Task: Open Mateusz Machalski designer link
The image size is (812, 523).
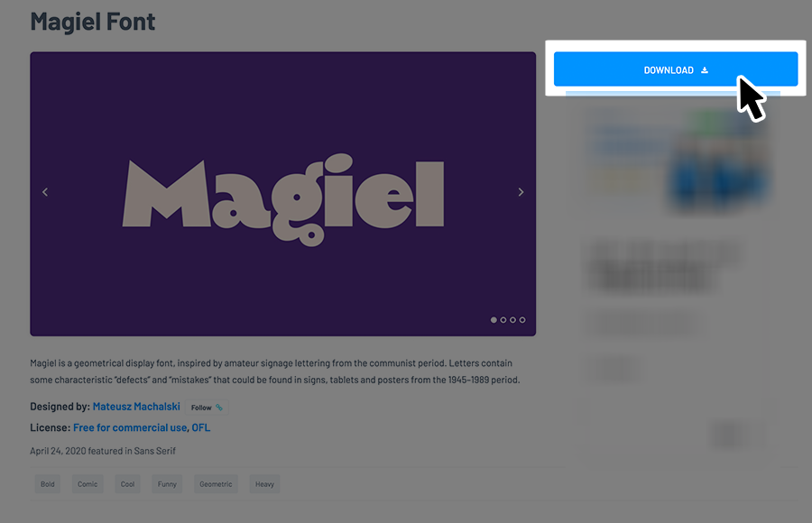Action: point(136,407)
